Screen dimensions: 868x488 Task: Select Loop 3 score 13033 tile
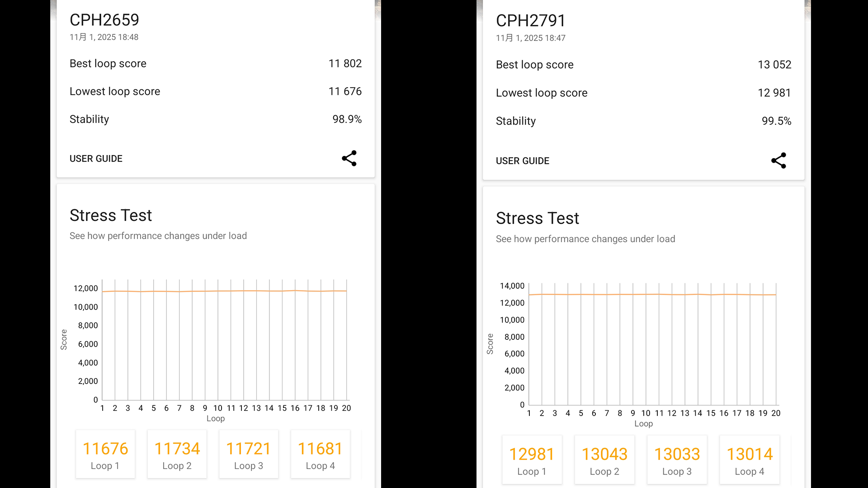click(677, 460)
